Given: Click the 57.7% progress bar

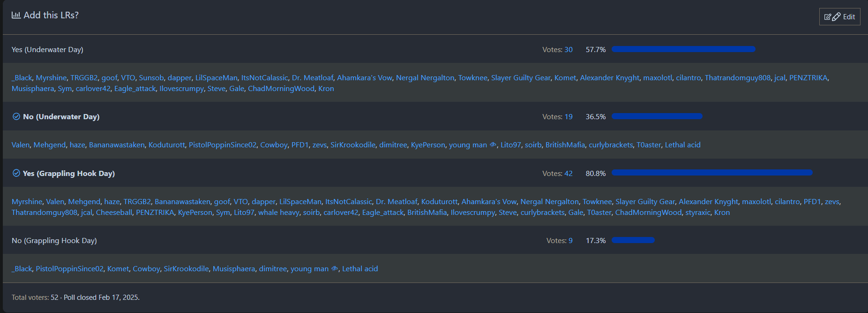Looking at the screenshot, I should pyautogui.click(x=683, y=49).
